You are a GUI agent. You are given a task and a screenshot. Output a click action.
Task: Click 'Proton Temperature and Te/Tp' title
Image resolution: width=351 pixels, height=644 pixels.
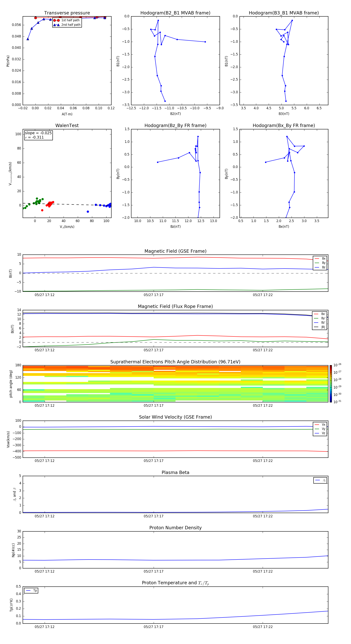(175, 583)
